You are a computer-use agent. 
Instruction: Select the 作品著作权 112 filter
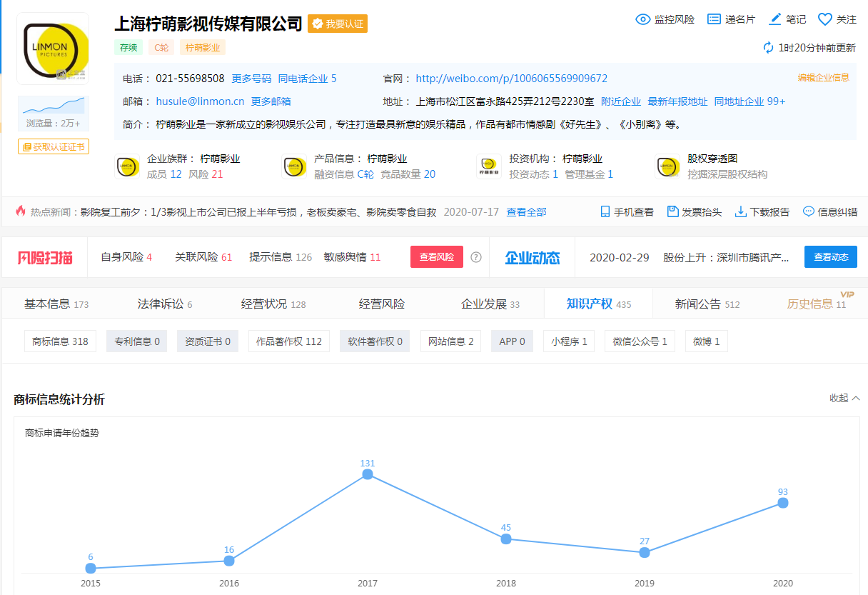tap(289, 341)
